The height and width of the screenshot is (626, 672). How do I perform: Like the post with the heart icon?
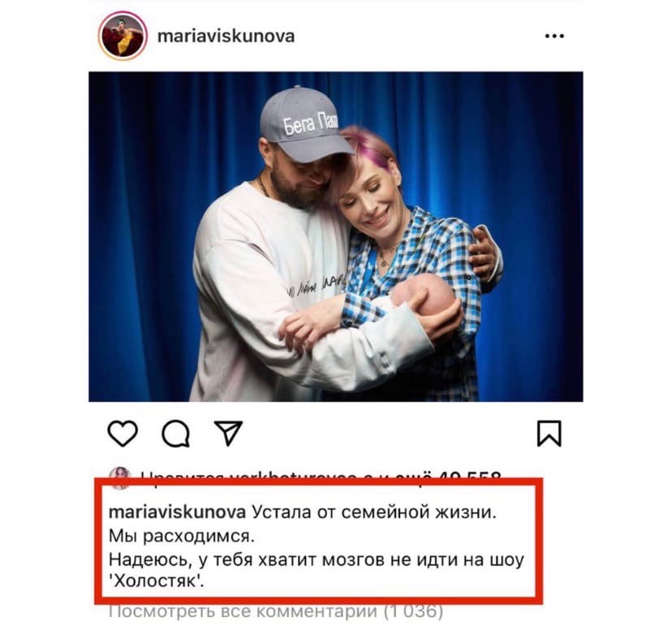point(123,433)
